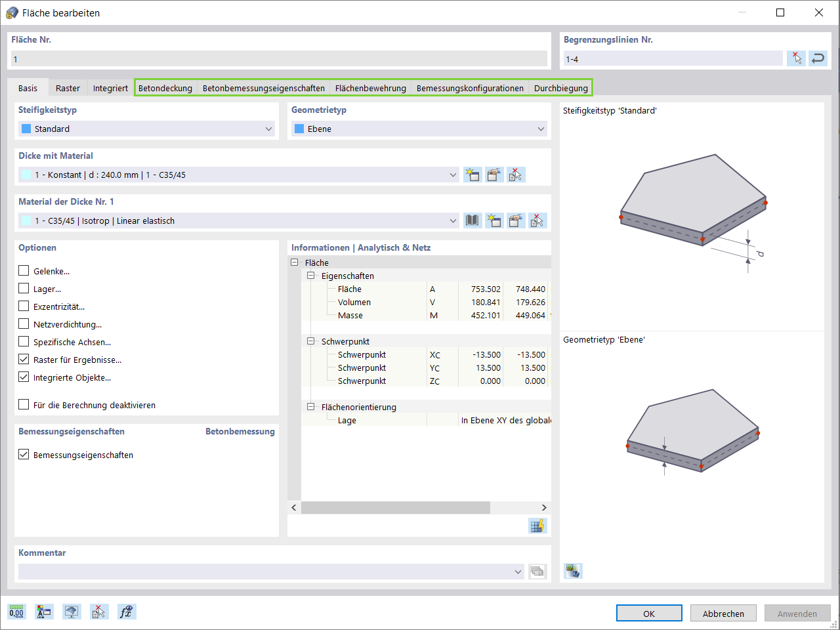The width and height of the screenshot is (840, 630).
Task: Click the blue swatch beside Standard
Action: (x=26, y=129)
